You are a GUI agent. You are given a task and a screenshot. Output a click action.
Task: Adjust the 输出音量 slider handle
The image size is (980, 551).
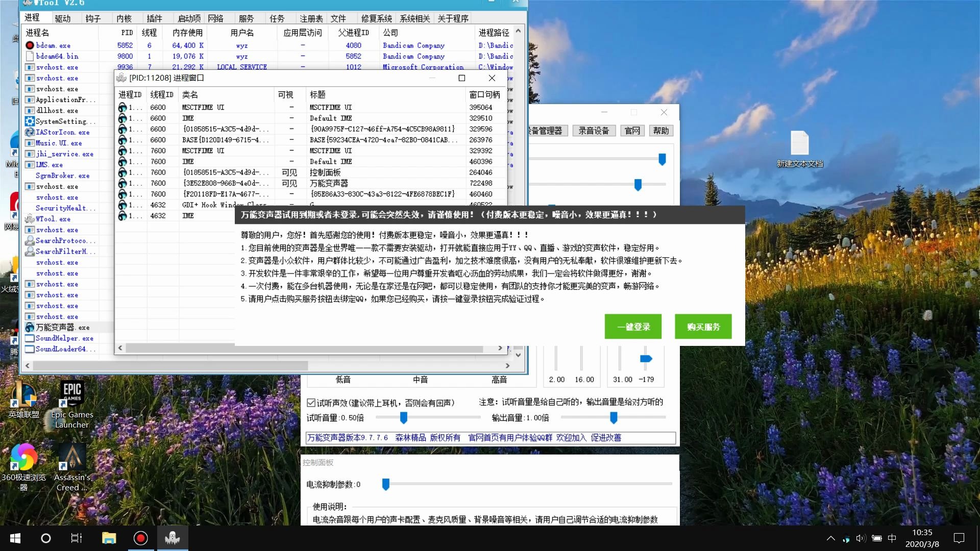click(x=614, y=418)
